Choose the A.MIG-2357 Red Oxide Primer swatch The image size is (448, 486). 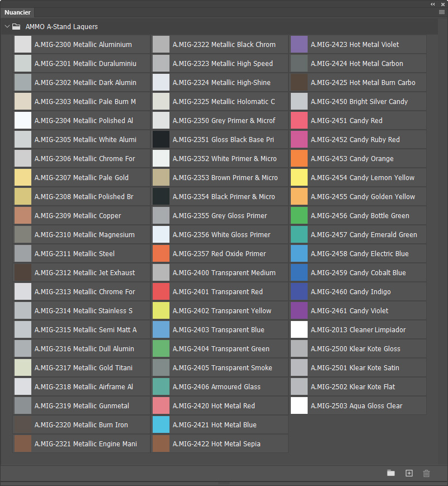161,253
